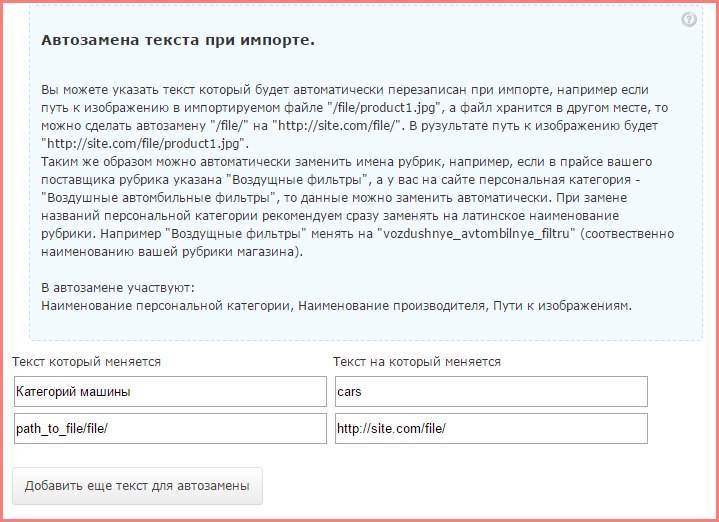Click the 'http://site.com/file/product1.jpg' text in the description
The image size is (719, 522).
tap(140, 143)
